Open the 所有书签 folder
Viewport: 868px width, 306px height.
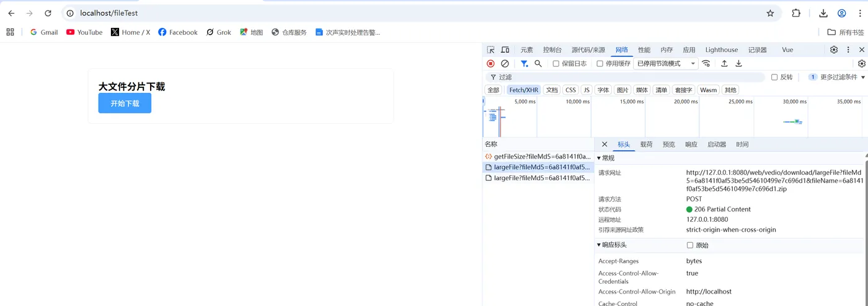click(x=846, y=32)
